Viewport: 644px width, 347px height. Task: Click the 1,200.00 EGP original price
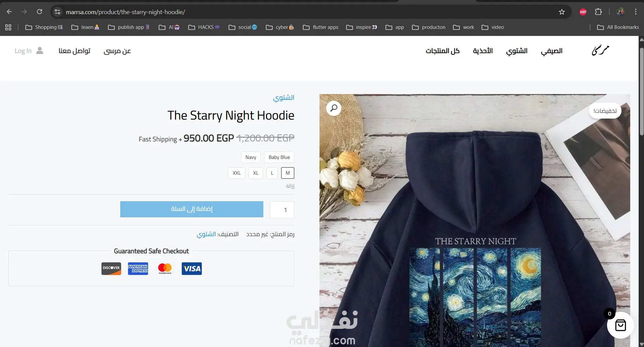(x=265, y=138)
